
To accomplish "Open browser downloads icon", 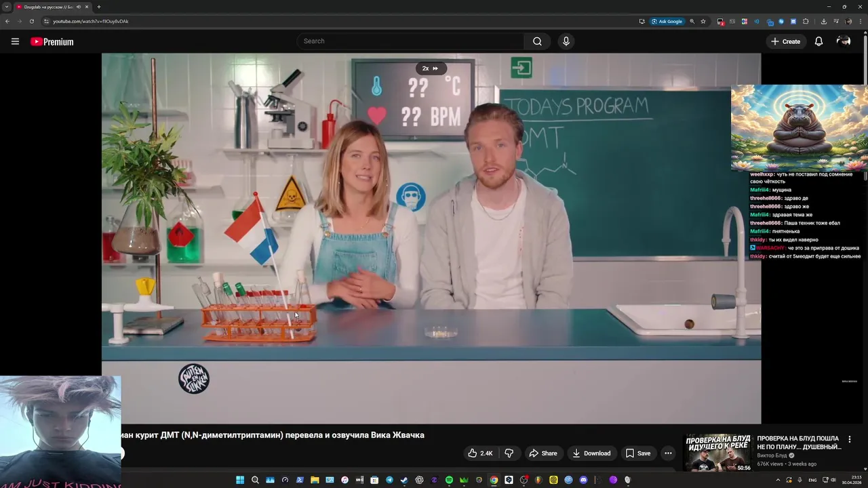I will pyautogui.click(x=823, y=21).
